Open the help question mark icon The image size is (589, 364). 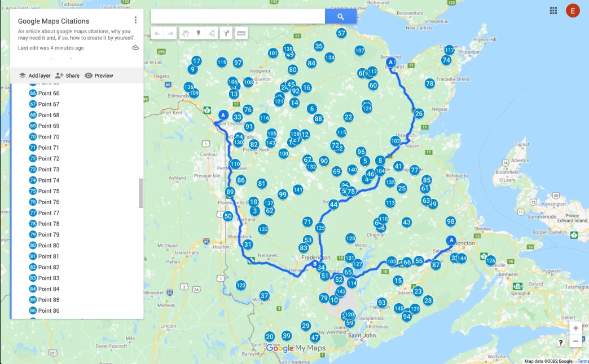tap(560, 343)
